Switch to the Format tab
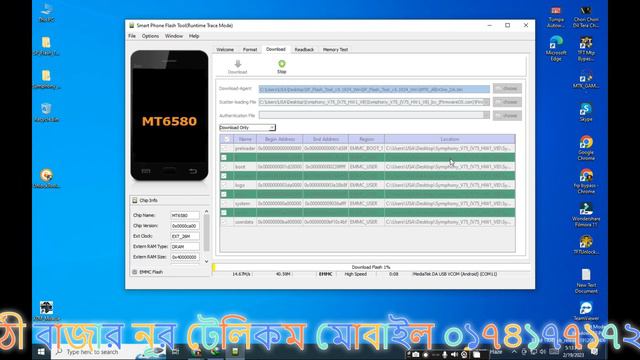This screenshot has height=360, width=640. tap(250, 50)
